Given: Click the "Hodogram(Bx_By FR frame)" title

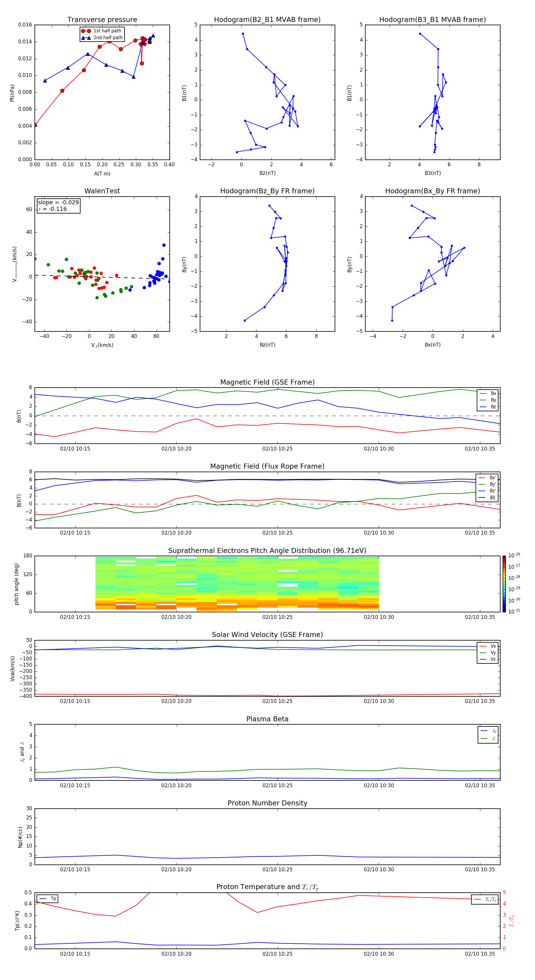Looking at the screenshot, I should click(x=432, y=191).
